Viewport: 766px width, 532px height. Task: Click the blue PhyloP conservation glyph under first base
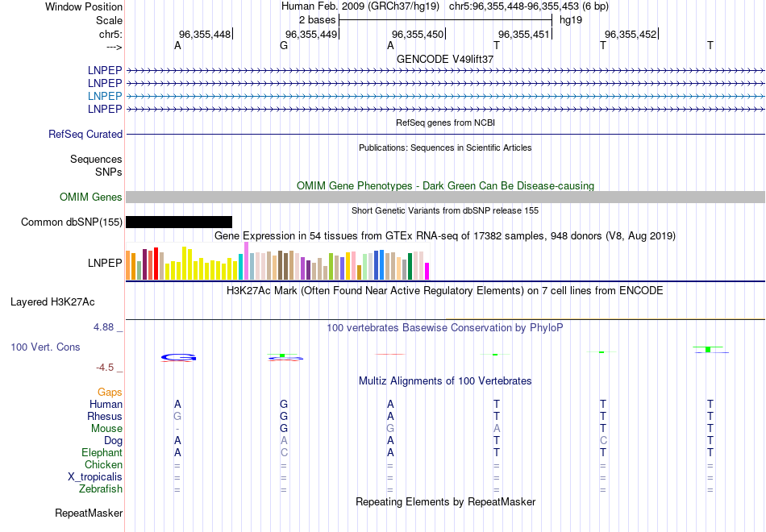coord(178,358)
